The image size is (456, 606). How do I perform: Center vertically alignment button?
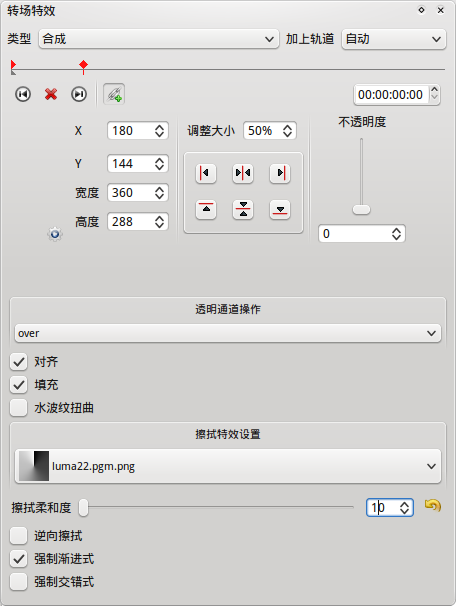243,209
